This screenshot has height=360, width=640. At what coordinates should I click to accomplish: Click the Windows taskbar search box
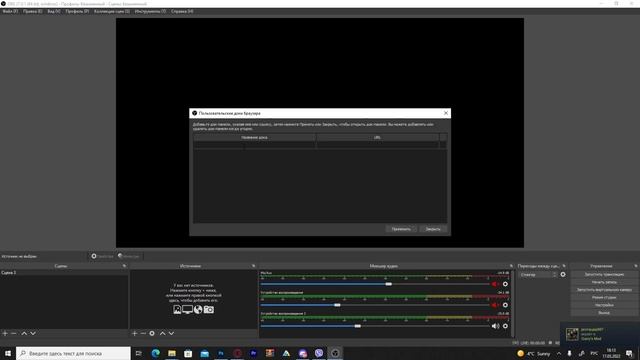[73, 353]
